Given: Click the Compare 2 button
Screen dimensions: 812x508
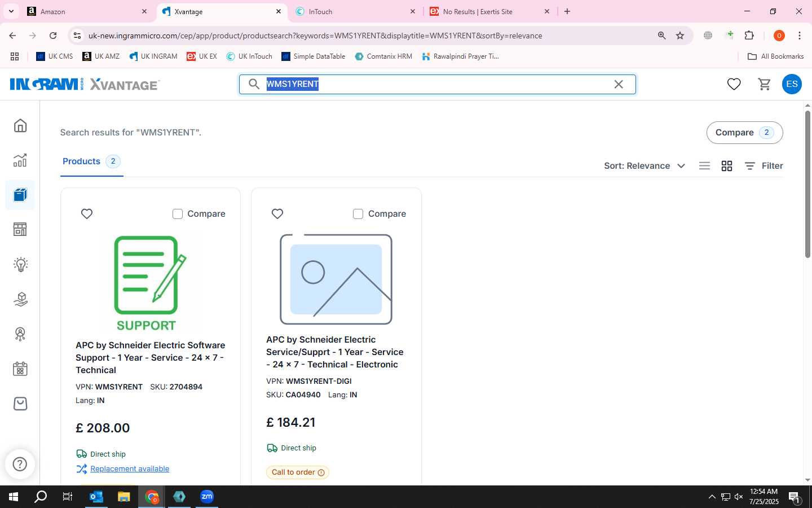Looking at the screenshot, I should (x=744, y=133).
